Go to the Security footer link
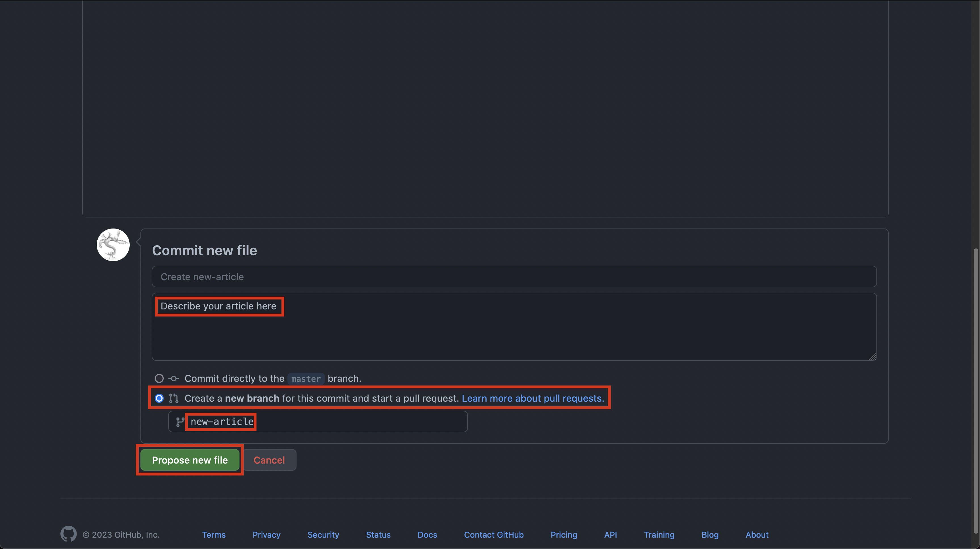Viewport: 980px width, 549px height. tap(323, 535)
